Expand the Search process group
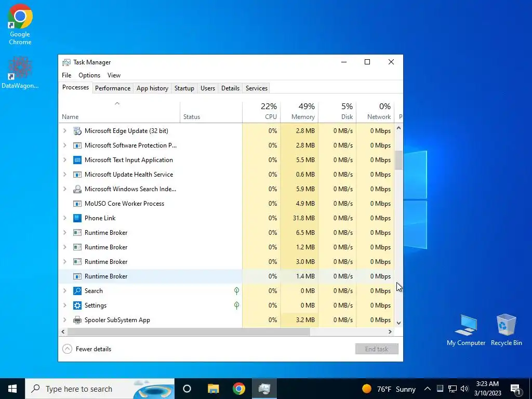Image resolution: width=532 pixels, height=399 pixels. [x=65, y=291]
